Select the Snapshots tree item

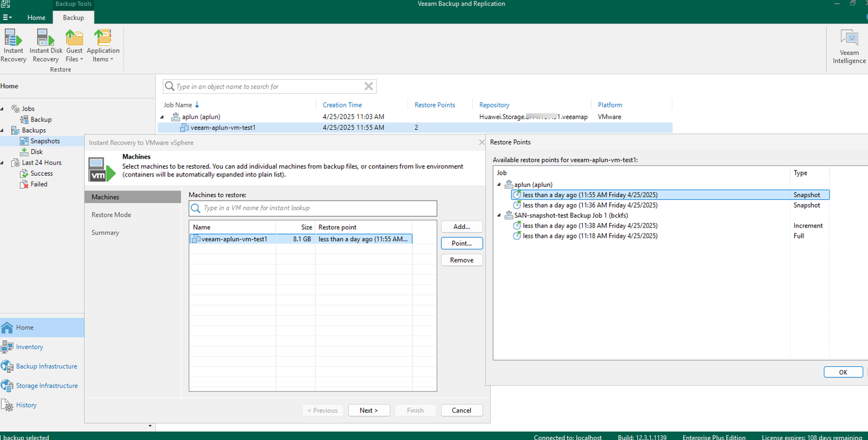pos(45,141)
